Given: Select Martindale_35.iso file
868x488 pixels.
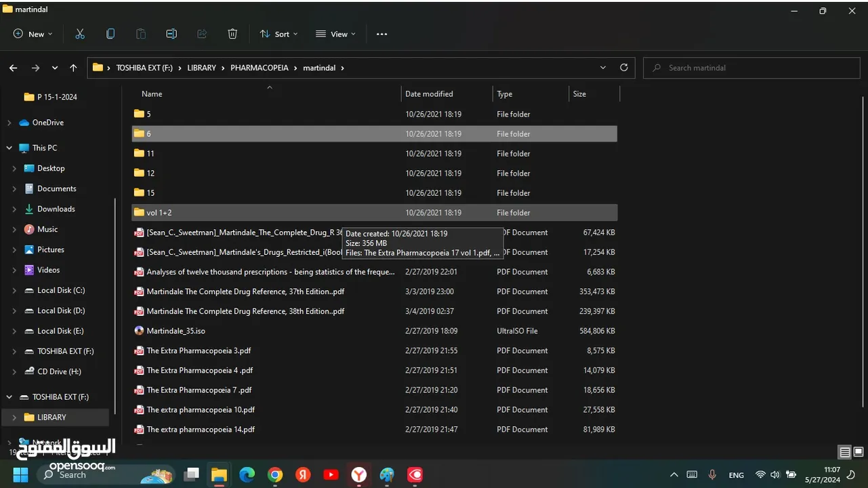Looking at the screenshot, I should 374,331.
